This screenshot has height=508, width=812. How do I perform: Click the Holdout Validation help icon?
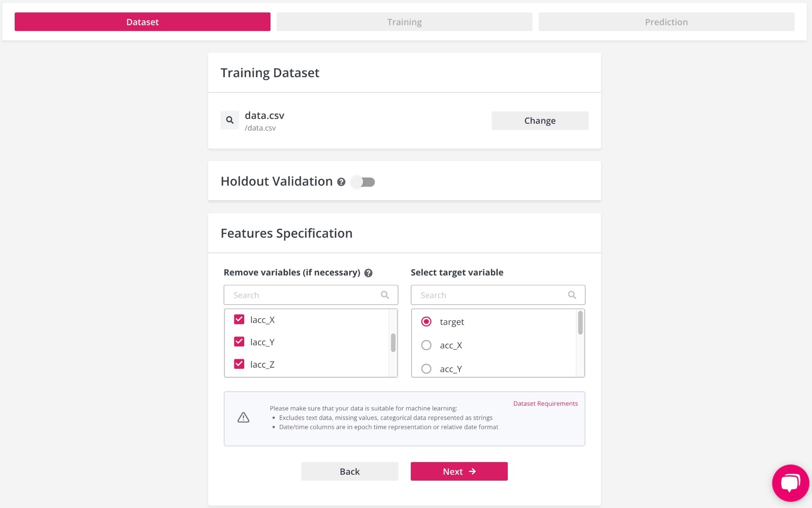tap(341, 182)
